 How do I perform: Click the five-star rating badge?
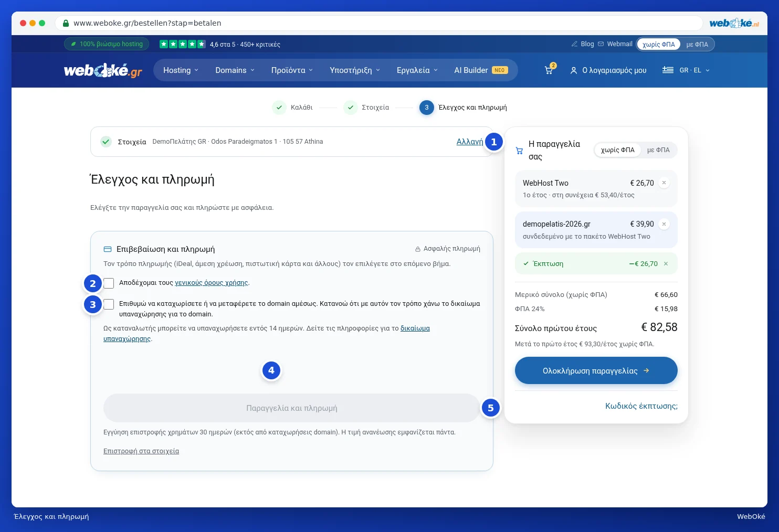(x=182, y=44)
